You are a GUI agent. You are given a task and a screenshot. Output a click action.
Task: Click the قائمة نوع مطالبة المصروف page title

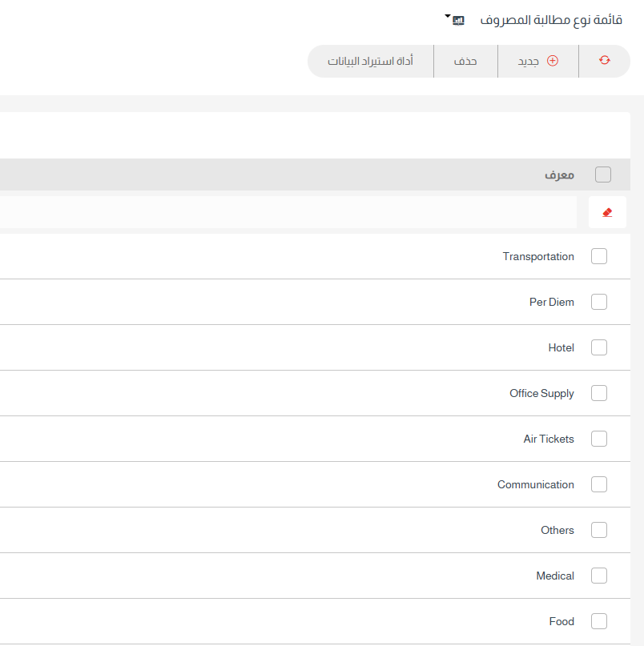(x=551, y=20)
